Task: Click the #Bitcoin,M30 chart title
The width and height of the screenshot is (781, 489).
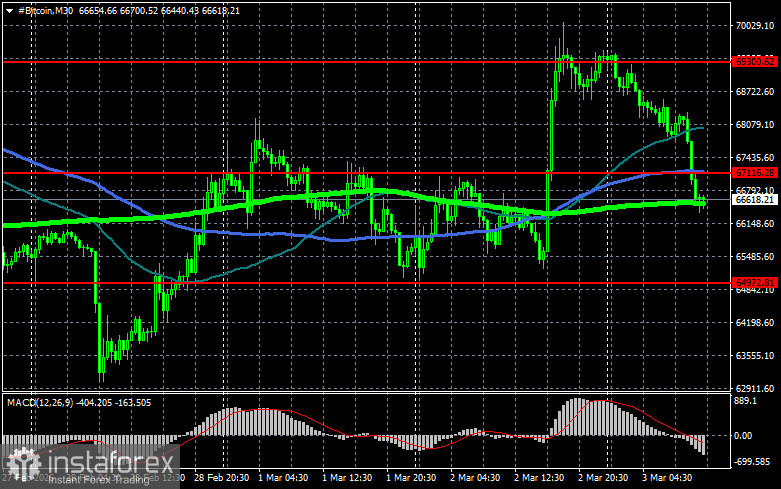Action: [45, 10]
